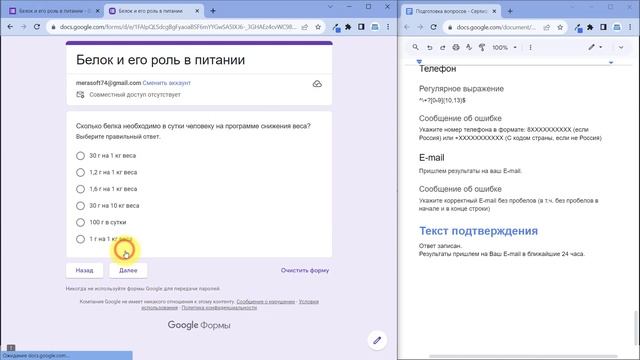Image resolution: width=640 pixels, height=360 pixels.
Task: Select the paint format tool in Docs
Action: tap(482, 47)
